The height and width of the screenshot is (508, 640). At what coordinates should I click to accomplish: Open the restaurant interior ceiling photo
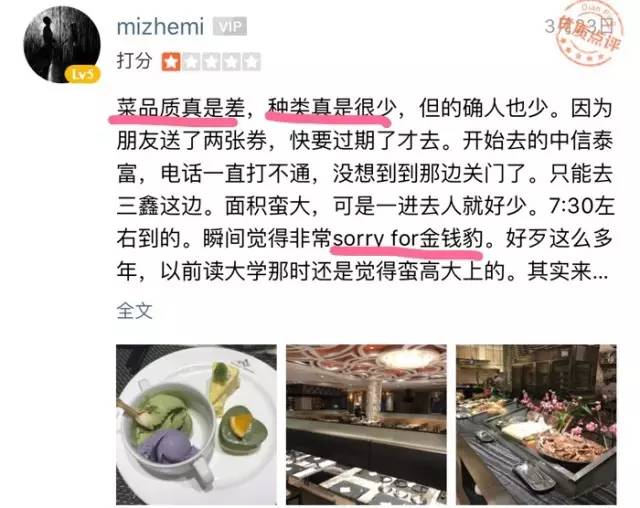(366, 424)
